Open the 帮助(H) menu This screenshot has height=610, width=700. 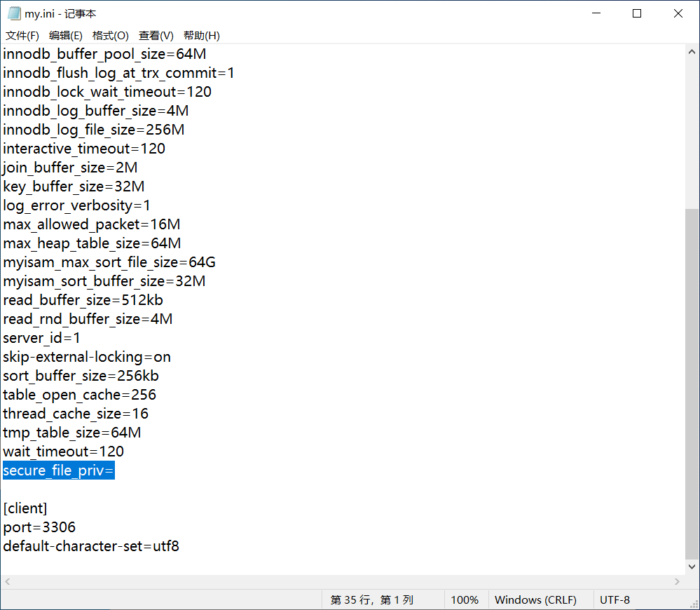(x=201, y=36)
